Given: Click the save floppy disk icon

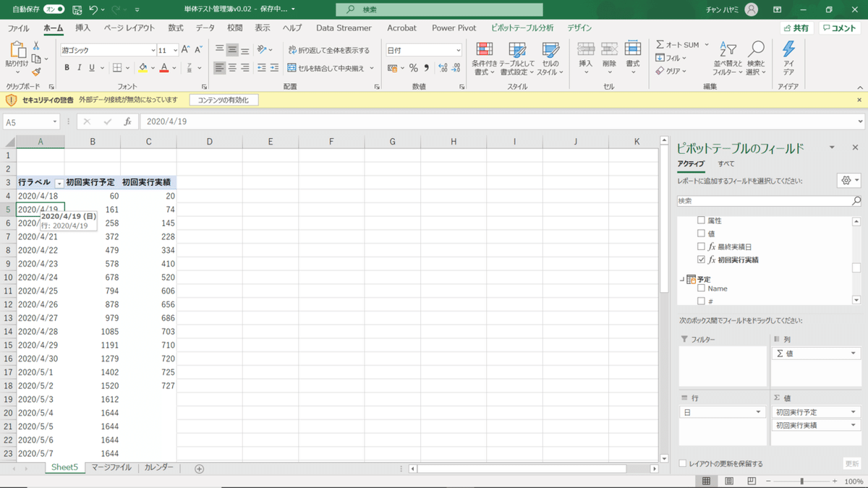Looking at the screenshot, I should coord(76,9).
